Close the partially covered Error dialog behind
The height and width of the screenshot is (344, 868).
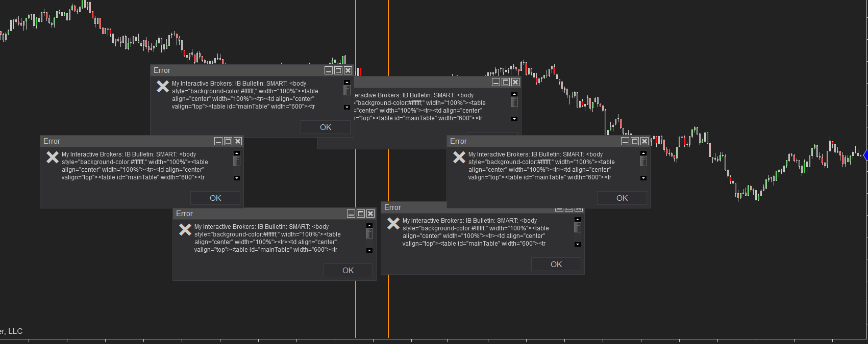tap(515, 82)
